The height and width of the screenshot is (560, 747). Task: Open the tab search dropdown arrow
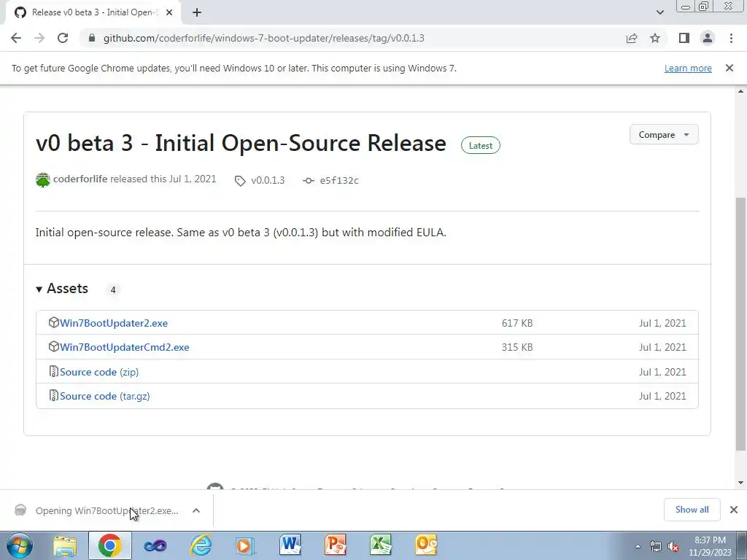[x=659, y=12]
